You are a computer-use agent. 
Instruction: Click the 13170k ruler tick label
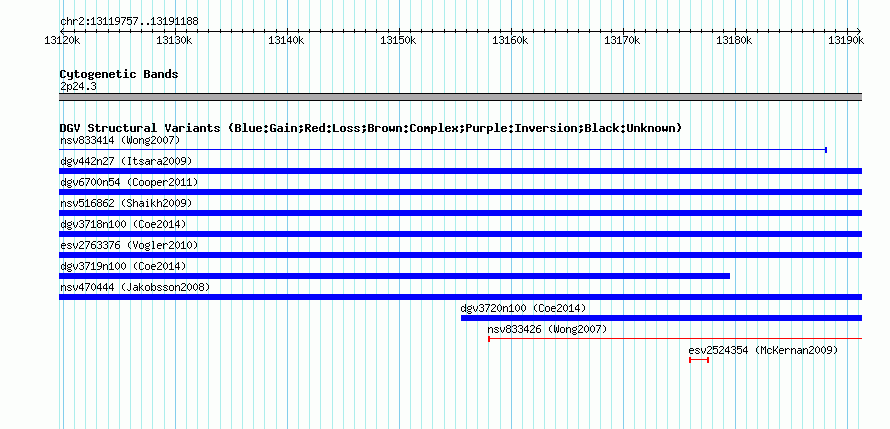pos(623,40)
